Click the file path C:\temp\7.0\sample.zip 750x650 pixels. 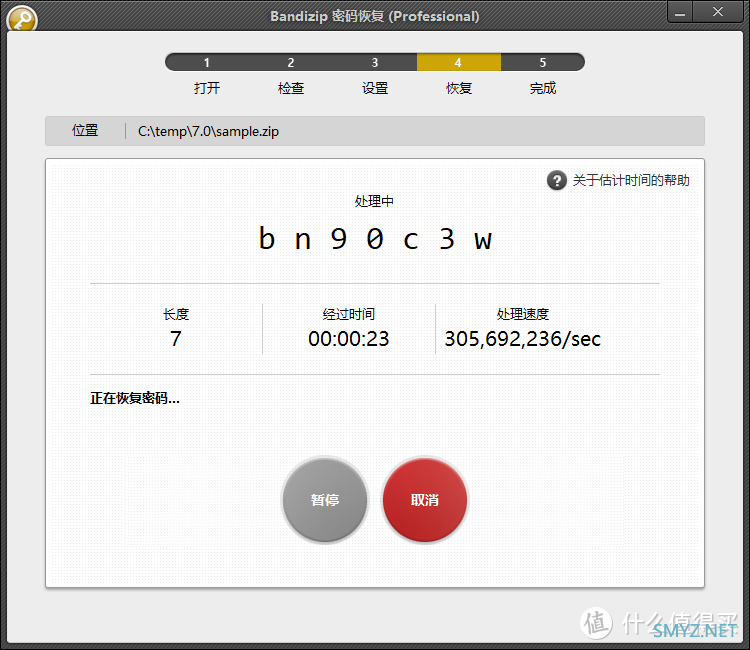(x=209, y=131)
